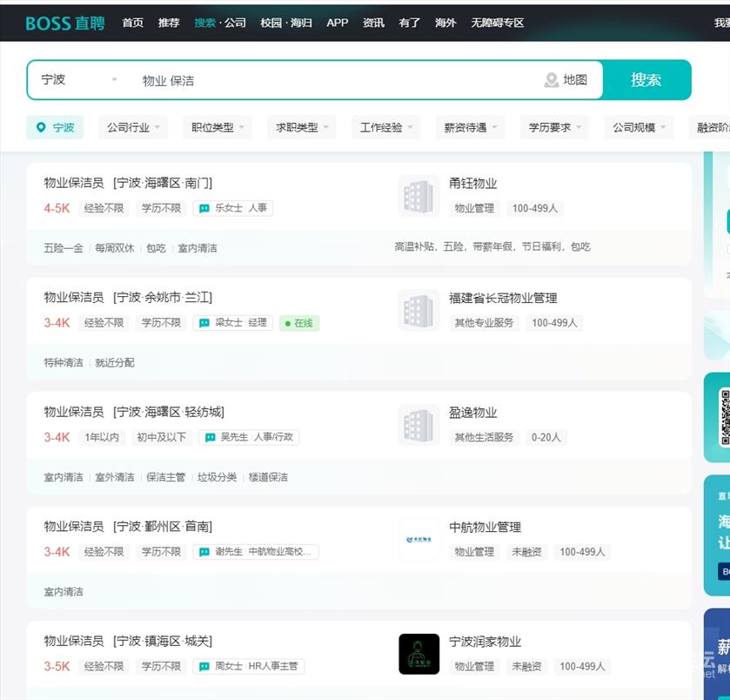Open 公司 in the top navigation
Screen dimensions: 730x700
click(x=235, y=23)
